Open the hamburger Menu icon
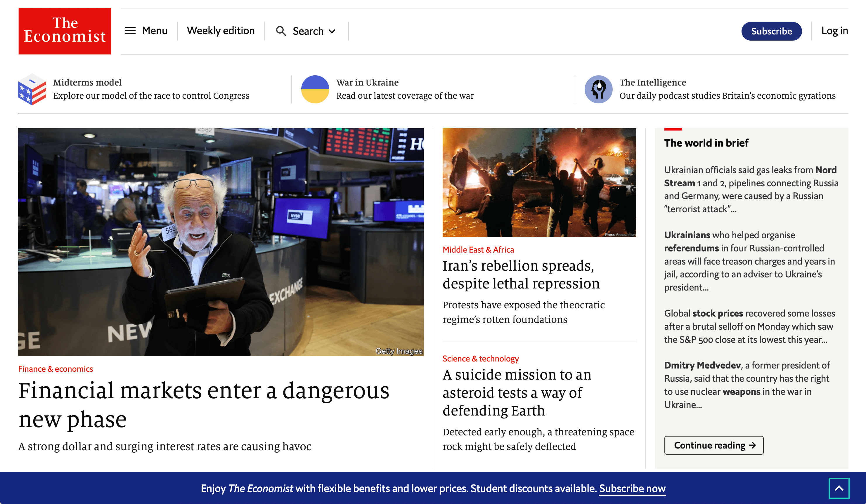Image resolution: width=866 pixels, height=504 pixels. (x=130, y=31)
